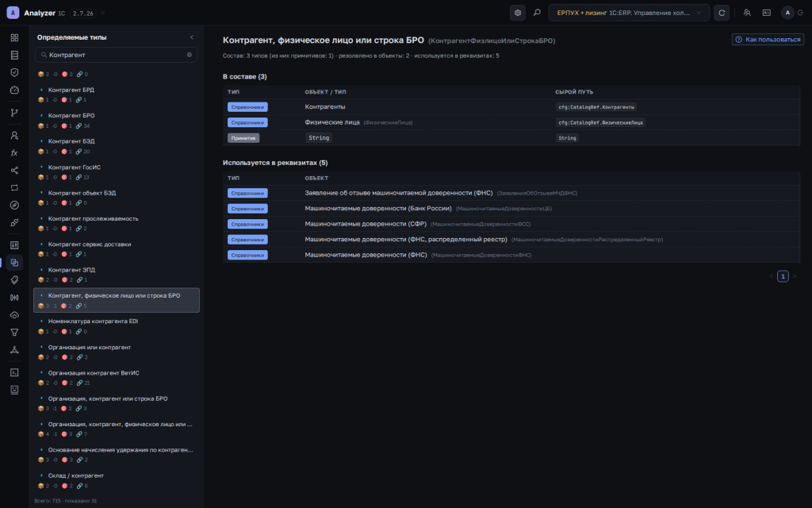This screenshot has width=812, height=508.
Task: Open 'Физические лица' row in composition table
Action: [x=511, y=122]
